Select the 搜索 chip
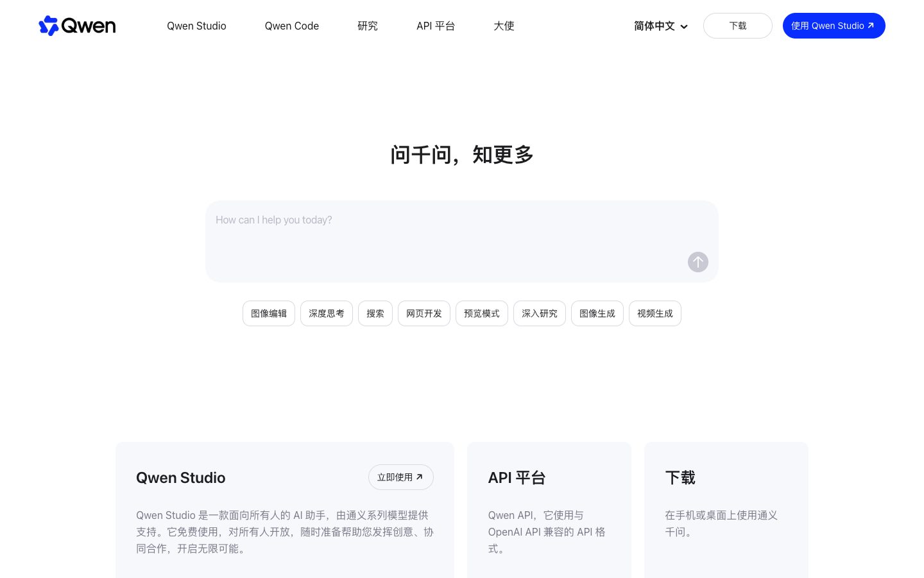This screenshot has width=924, height=578. [375, 313]
